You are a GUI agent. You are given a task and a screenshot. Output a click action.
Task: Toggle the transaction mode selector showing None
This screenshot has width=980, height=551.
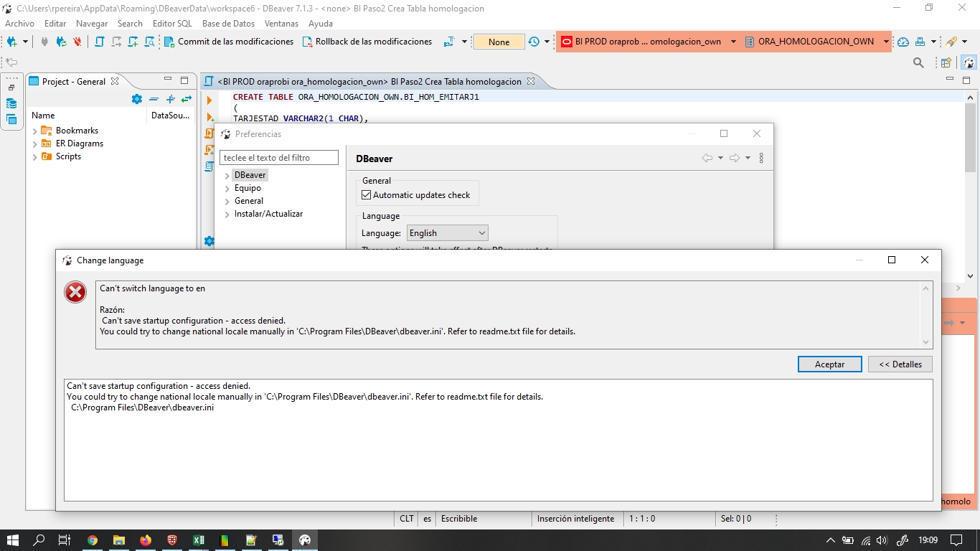[498, 42]
